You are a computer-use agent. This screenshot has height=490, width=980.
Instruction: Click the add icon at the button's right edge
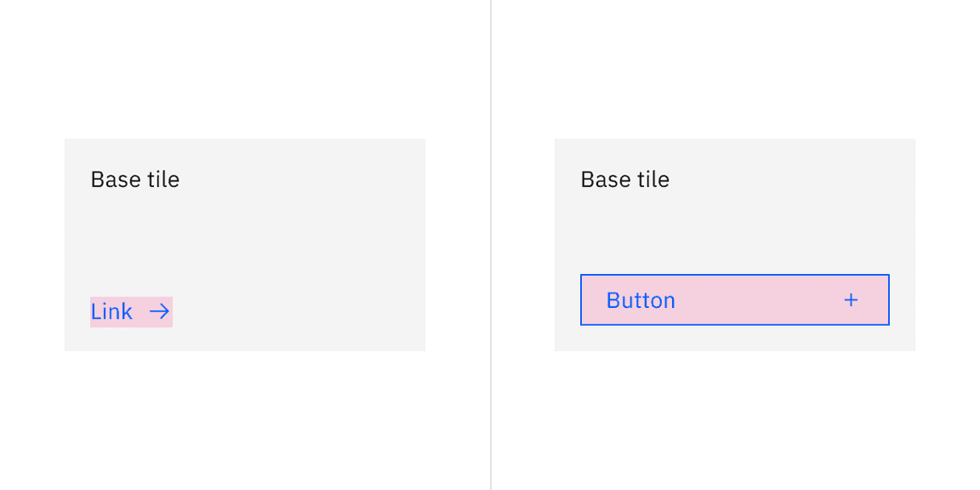pos(851,299)
